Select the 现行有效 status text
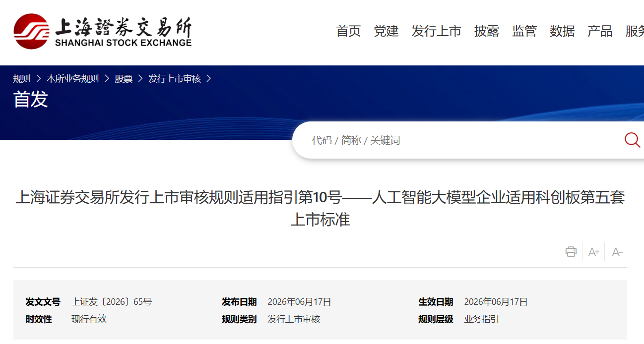The width and height of the screenshot is (644, 344). tap(89, 319)
